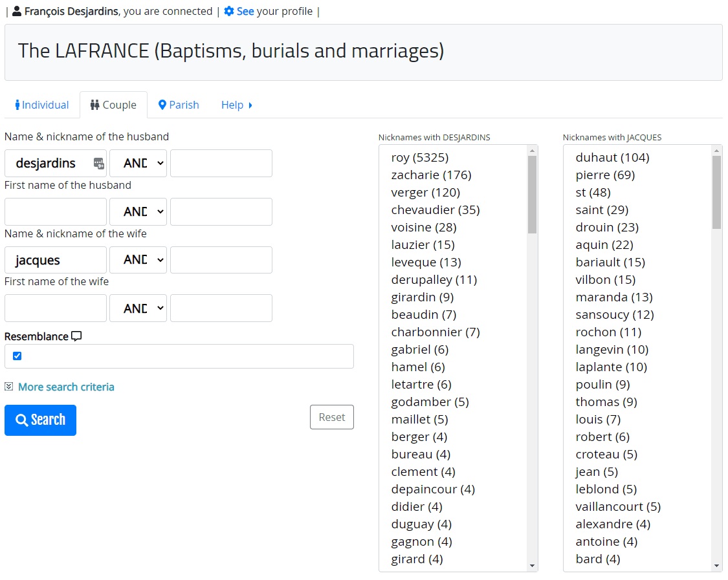The height and width of the screenshot is (580, 728).
Task: Click the DESJARDINS nicknames list scrollbar thumb
Action: coord(532,194)
